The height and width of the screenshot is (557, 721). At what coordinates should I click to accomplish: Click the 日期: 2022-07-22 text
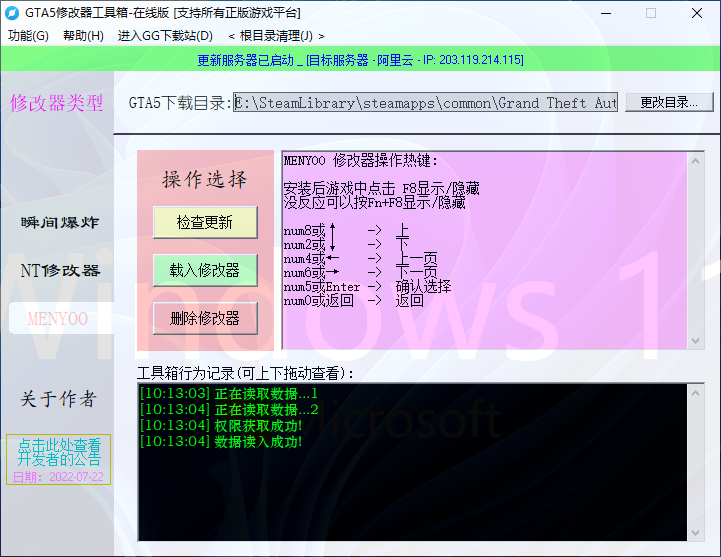click(x=58, y=477)
